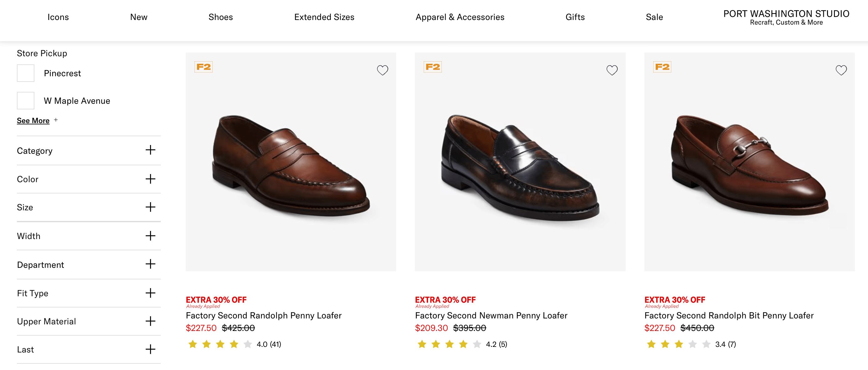Save Randolph Bit Penny Loafer to wishlist
Viewport: 868px width, 370px height.
pyautogui.click(x=841, y=70)
